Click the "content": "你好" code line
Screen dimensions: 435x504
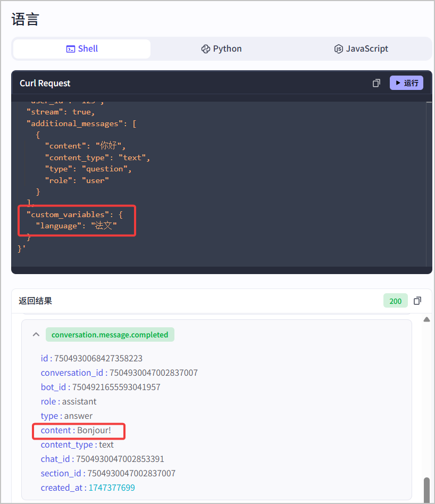(85, 146)
